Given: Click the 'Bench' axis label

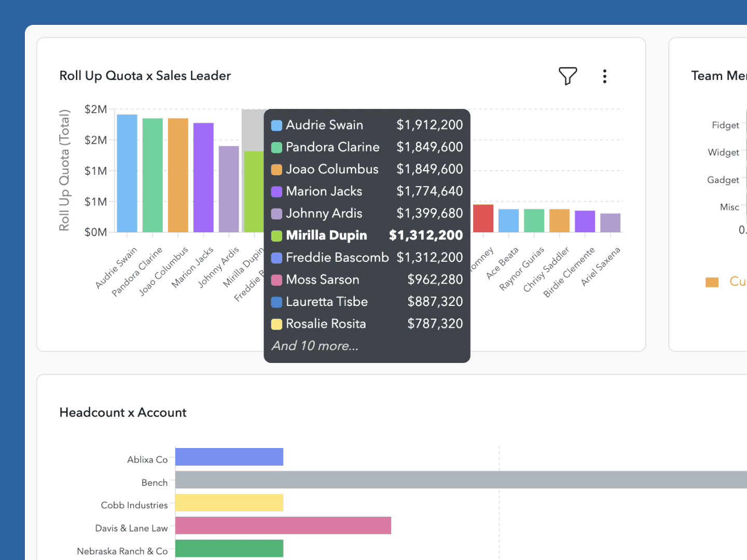Looking at the screenshot, I should (x=155, y=483).
